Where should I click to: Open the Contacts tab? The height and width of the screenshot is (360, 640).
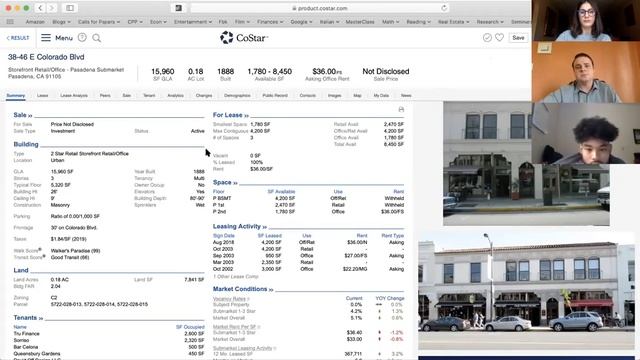click(x=307, y=95)
